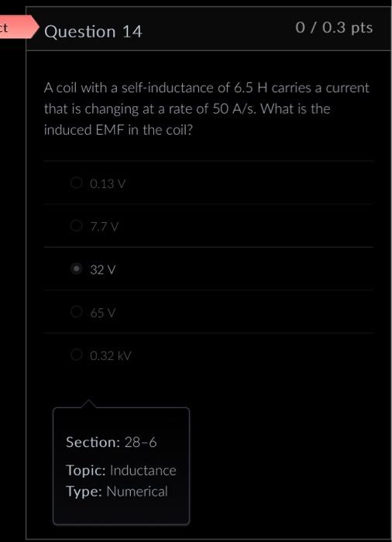Click the Section: 28-6 text
The width and height of the screenshot is (392, 542).
tap(111, 442)
